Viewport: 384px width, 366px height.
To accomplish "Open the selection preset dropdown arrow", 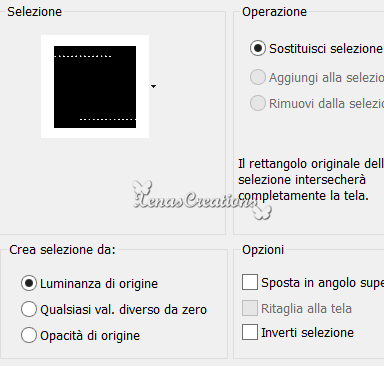I will 153,87.
